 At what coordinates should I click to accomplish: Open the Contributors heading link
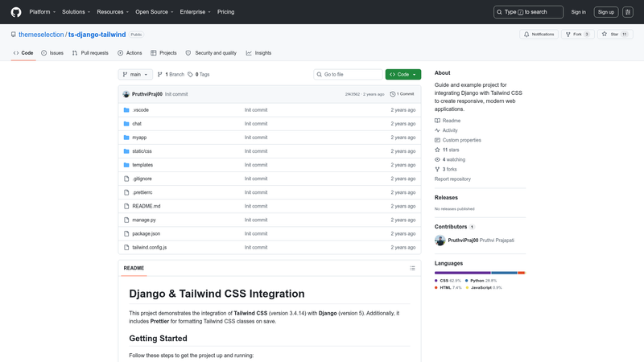pos(455,227)
